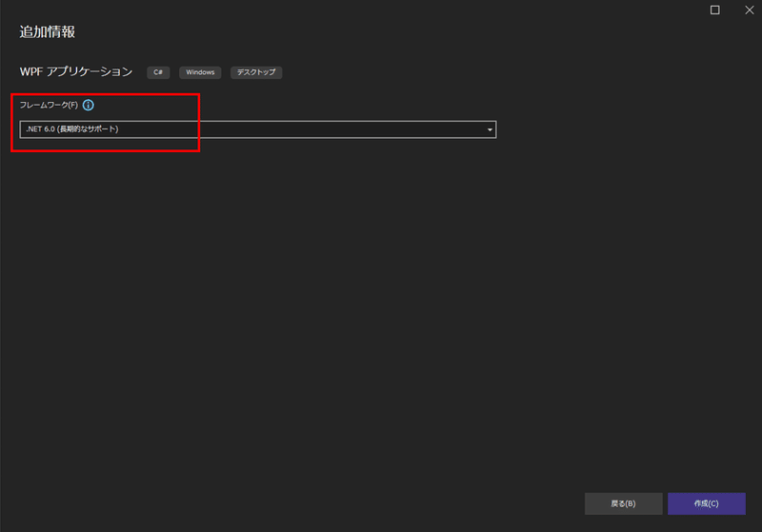Open the .NET 6.0 framework dropdown

pyautogui.click(x=257, y=129)
